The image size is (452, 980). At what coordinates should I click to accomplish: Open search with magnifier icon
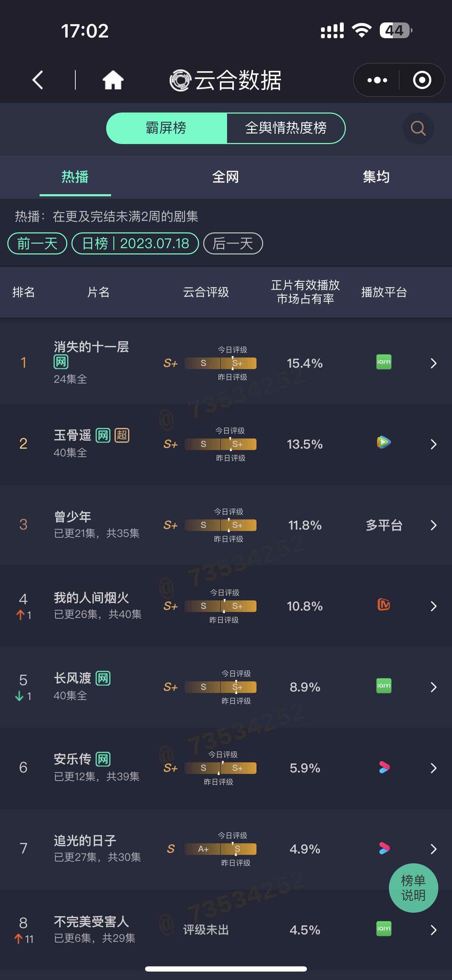[418, 128]
